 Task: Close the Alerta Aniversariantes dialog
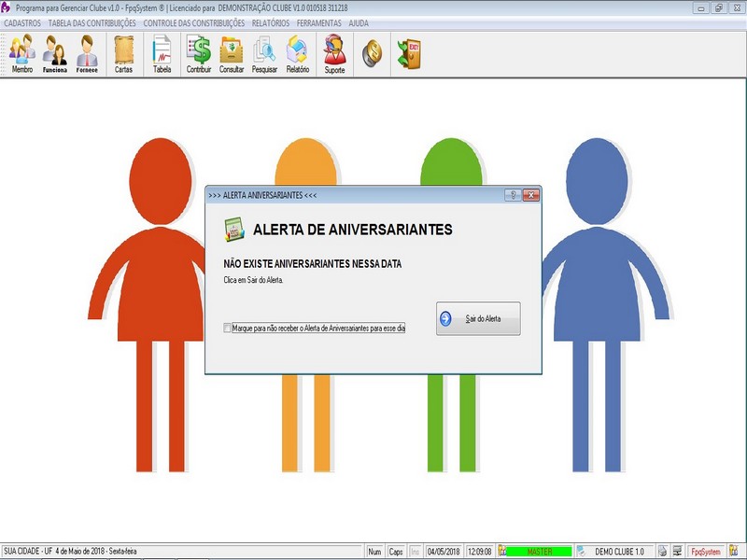pyautogui.click(x=530, y=195)
